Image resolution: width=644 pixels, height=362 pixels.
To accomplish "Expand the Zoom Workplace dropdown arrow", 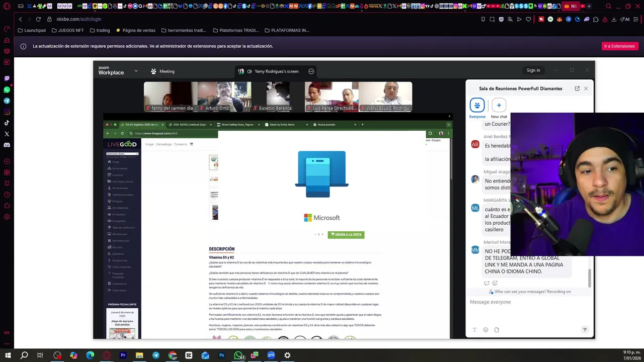I will pyautogui.click(x=136, y=71).
